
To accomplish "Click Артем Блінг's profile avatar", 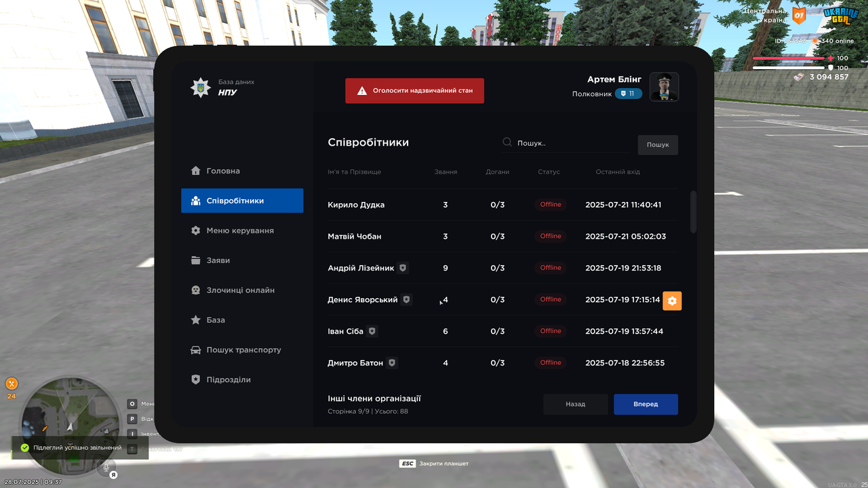I will click(665, 87).
